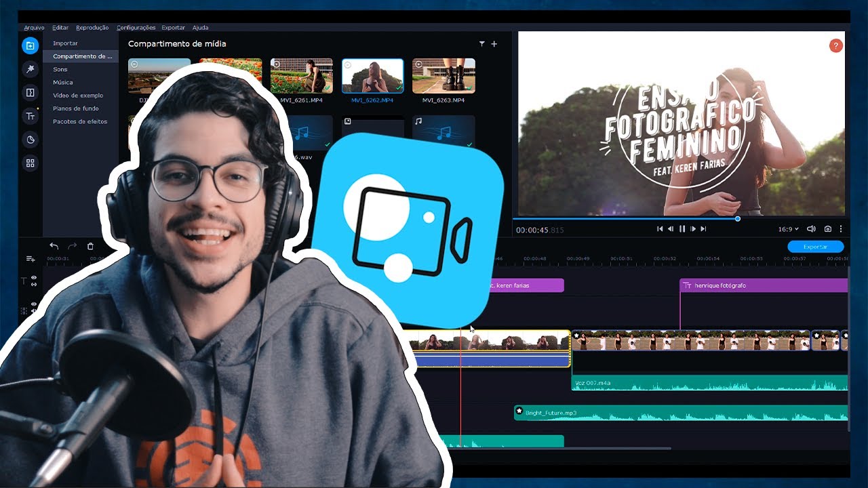Open the 16:9 aspect ratio dropdown
Image resolution: width=868 pixels, height=488 pixels.
(x=787, y=229)
